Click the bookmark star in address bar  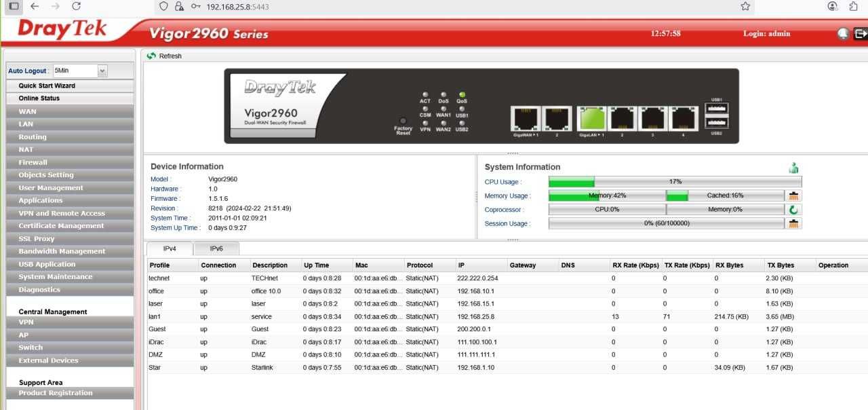point(745,6)
